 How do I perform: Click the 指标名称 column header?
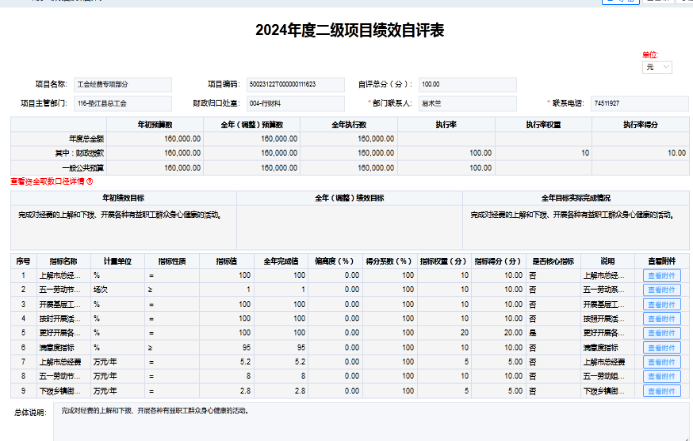pos(64,262)
